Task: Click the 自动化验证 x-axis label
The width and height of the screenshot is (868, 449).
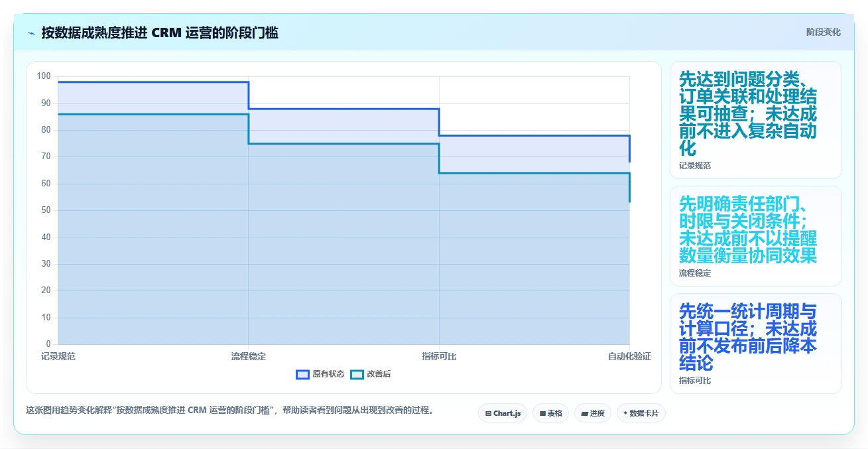Action: [629, 357]
